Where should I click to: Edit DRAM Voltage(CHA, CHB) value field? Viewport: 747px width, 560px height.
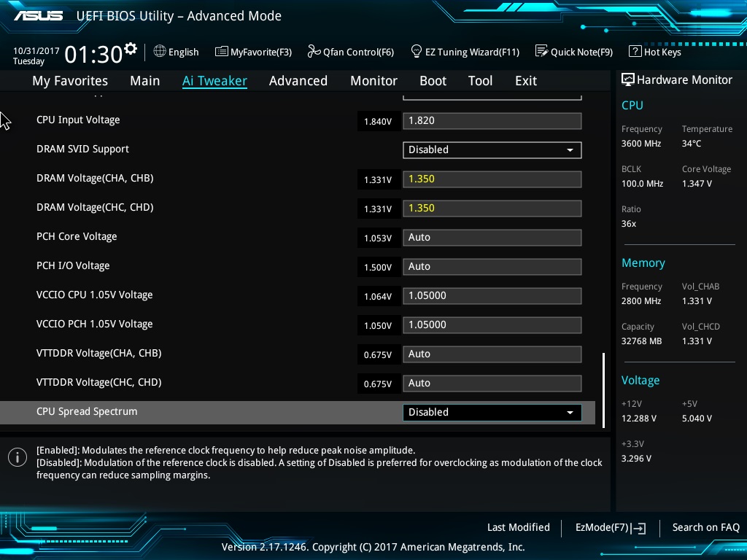[x=492, y=179]
